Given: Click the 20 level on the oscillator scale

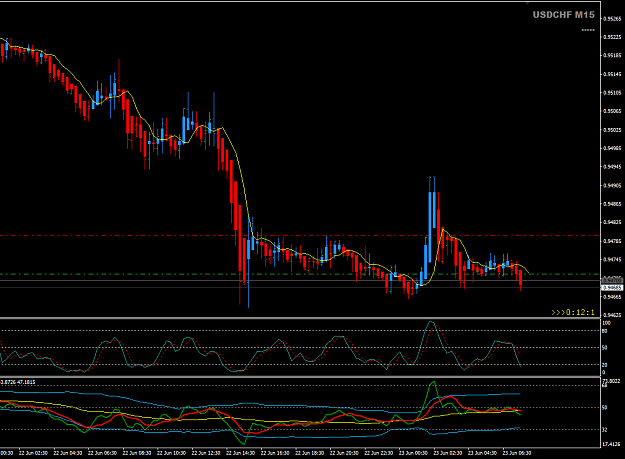Looking at the screenshot, I should click(x=605, y=365).
